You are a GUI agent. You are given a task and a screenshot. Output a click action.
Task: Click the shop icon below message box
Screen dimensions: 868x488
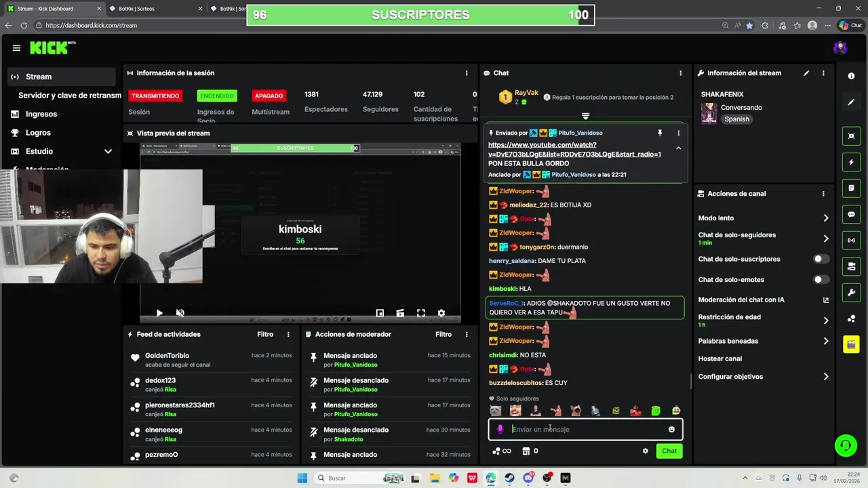[526, 451]
